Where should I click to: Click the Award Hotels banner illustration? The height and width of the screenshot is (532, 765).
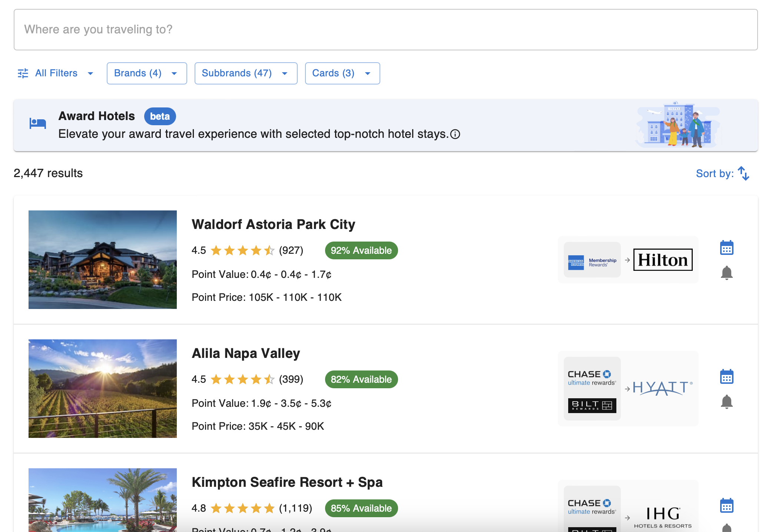(678, 125)
